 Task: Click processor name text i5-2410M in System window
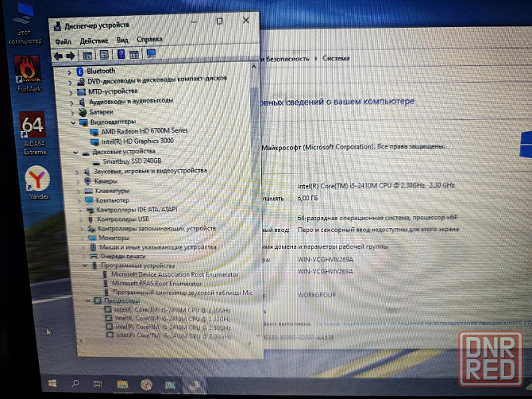376,185
